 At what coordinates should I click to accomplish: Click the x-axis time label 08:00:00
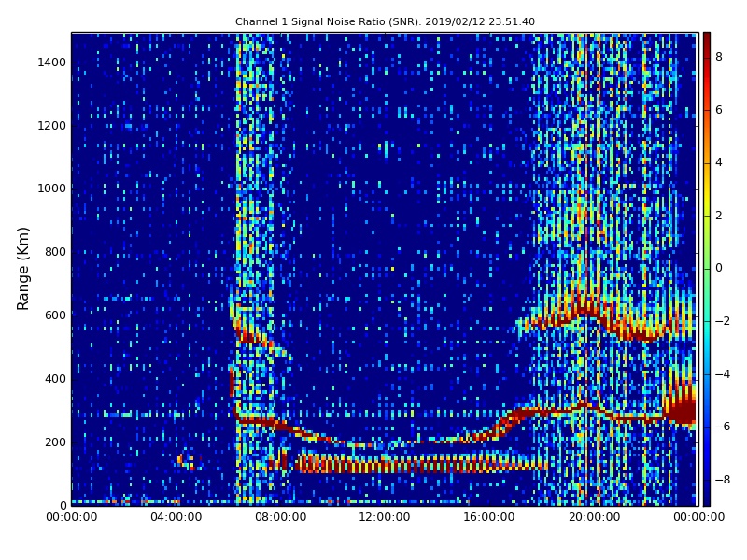click(x=281, y=517)
